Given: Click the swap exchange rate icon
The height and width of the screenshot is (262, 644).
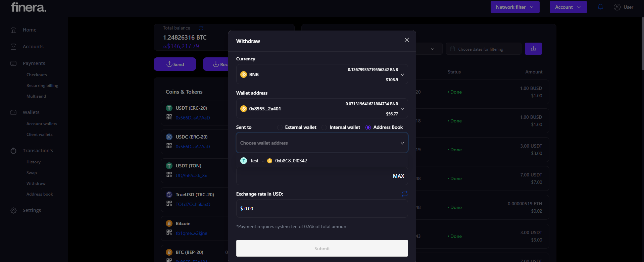Looking at the screenshot, I should click(404, 194).
